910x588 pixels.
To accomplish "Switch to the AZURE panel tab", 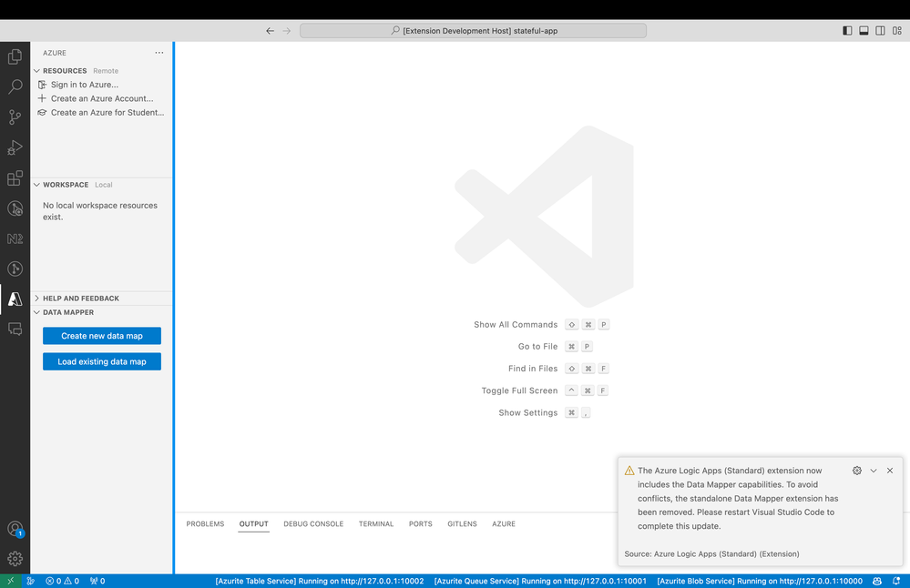I will pyautogui.click(x=504, y=523).
